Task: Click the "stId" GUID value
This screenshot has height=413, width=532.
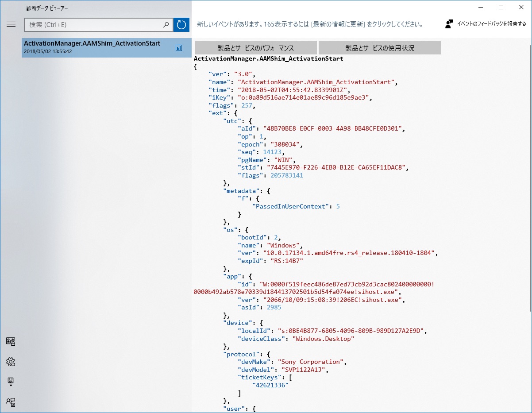Action: (336, 167)
